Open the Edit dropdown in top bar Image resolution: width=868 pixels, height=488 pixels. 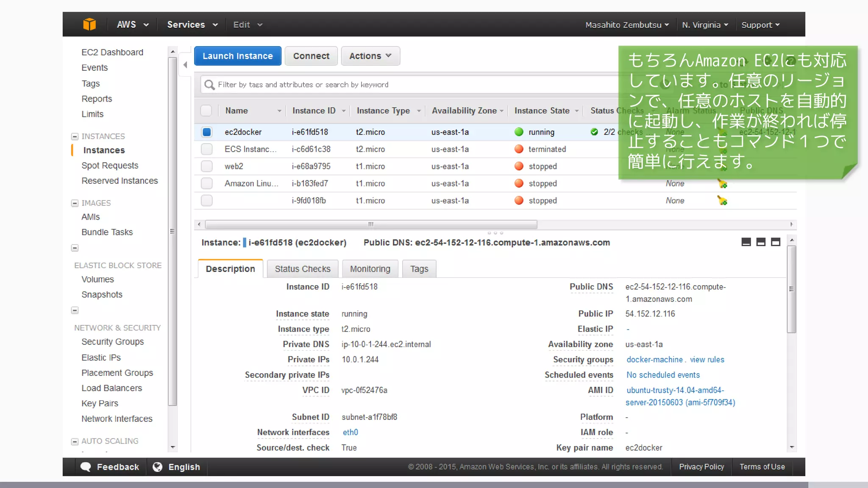point(248,25)
